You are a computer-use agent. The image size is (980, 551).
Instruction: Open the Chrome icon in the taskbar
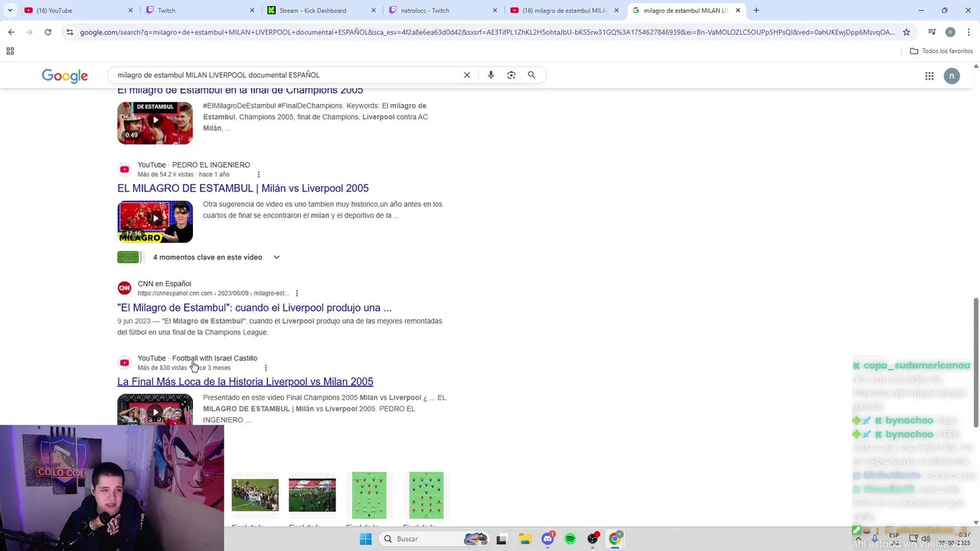click(616, 539)
